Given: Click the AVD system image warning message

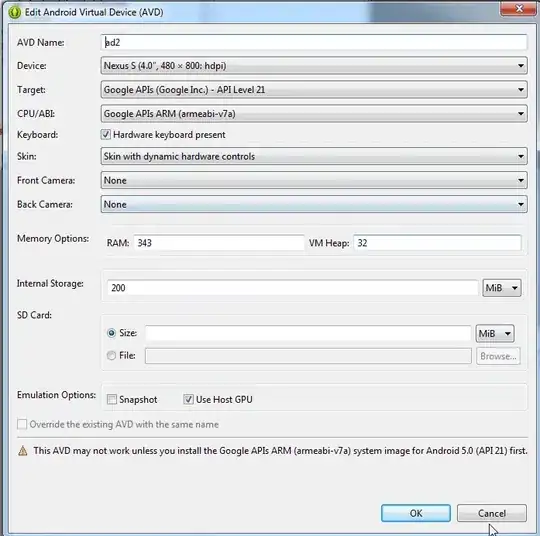Looking at the screenshot, I should pos(280,451).
